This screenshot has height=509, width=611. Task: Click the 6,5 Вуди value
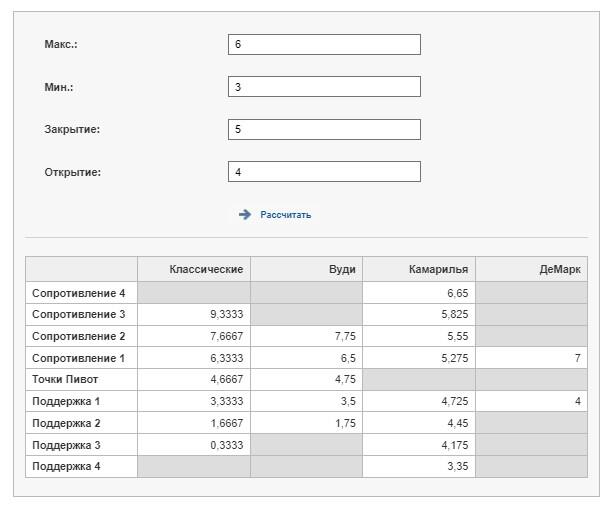click(348, 358)
